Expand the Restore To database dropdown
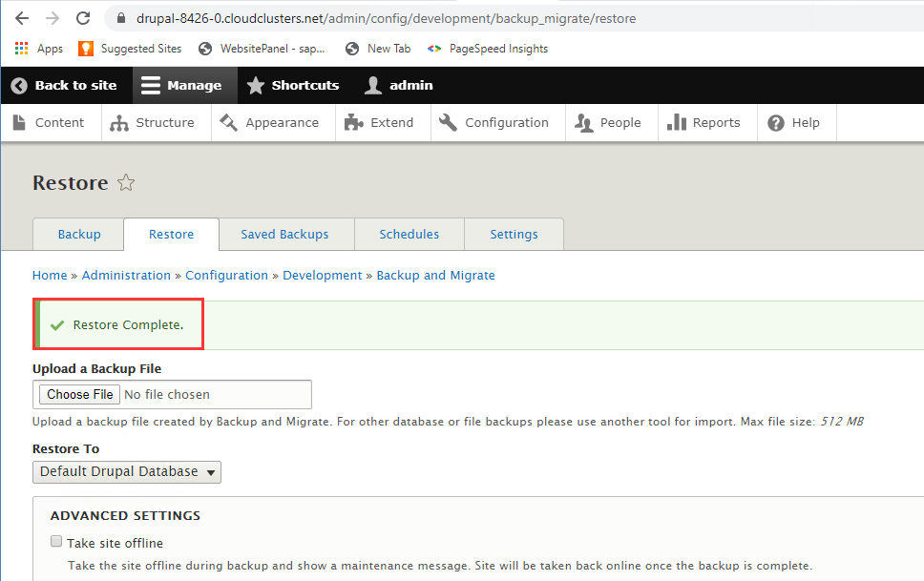The width and height of the screenshot is (924, 581). pos(127,472)
